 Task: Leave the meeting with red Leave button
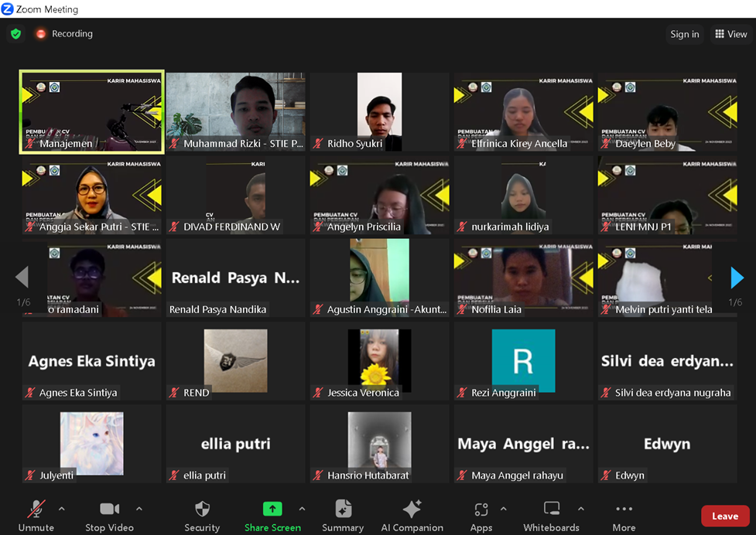tap(725, 516)
